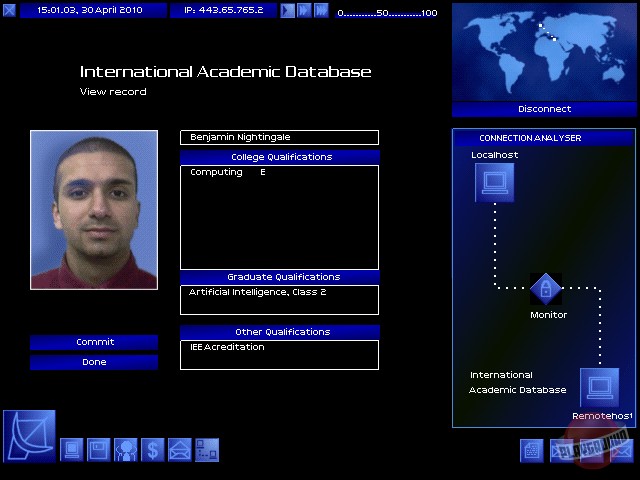Click the send mail envelope icon
640x480 pixels.
point(180,450)
